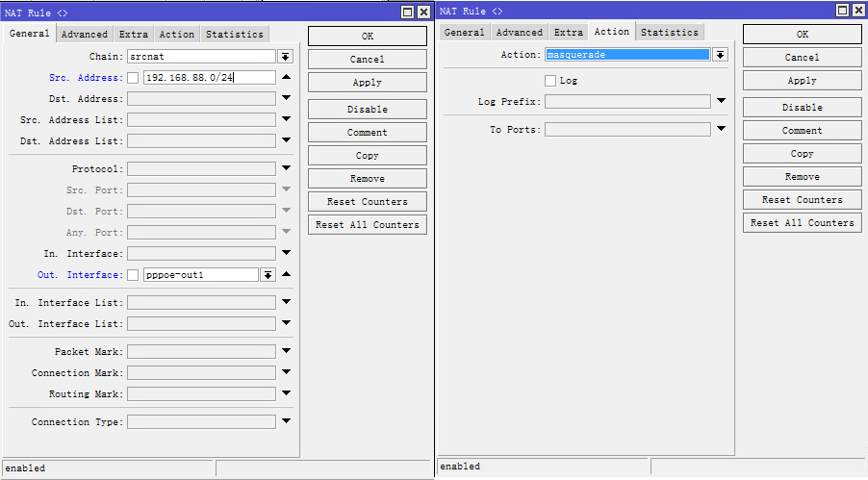868x480 pixels.
Task: Expand the Protocol field arrow
Action: point(286,169)
